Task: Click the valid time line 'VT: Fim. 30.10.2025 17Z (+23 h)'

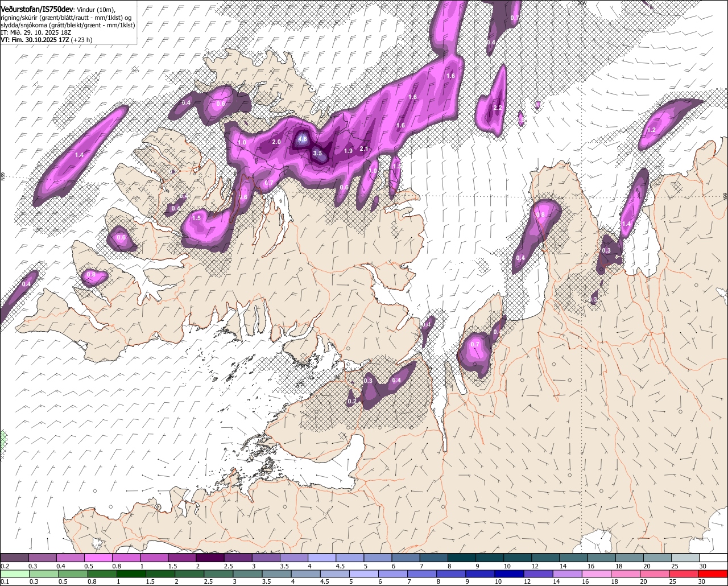Action: point(47,40)
